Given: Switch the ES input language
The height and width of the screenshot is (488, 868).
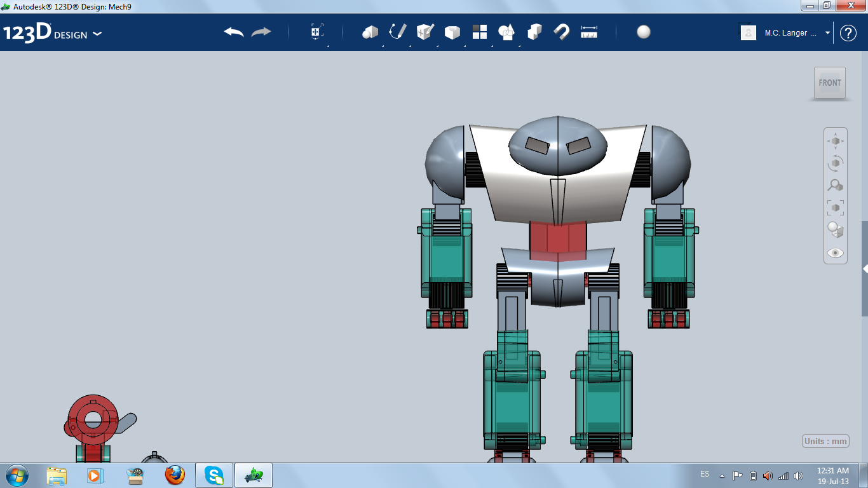Looking at the screenshot, I should (x=705, y=474).
